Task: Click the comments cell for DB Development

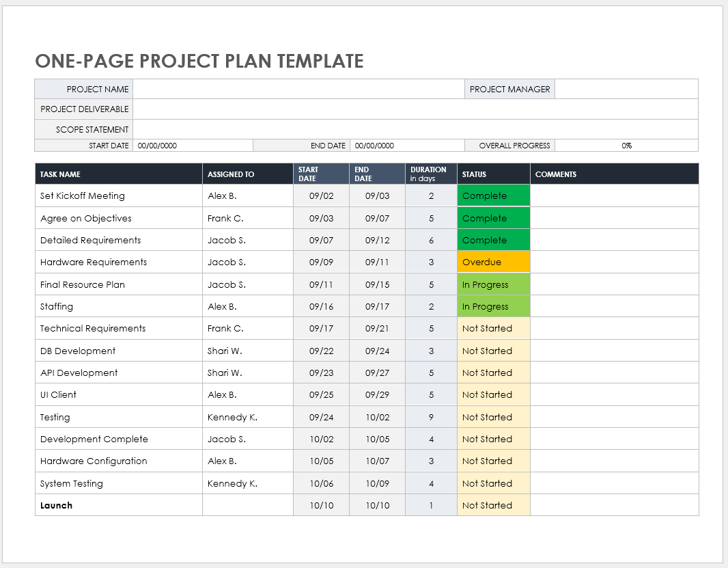Action: click(x=613, y=351)
